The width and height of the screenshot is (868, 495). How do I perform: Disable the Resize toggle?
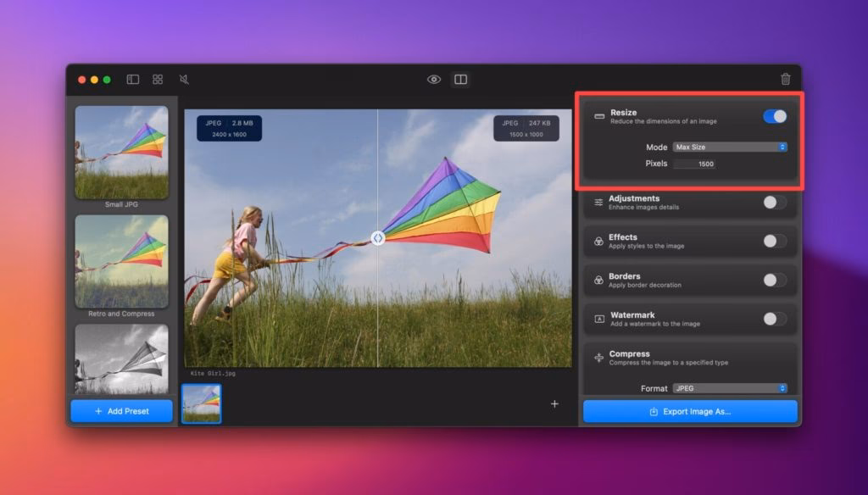775,117
